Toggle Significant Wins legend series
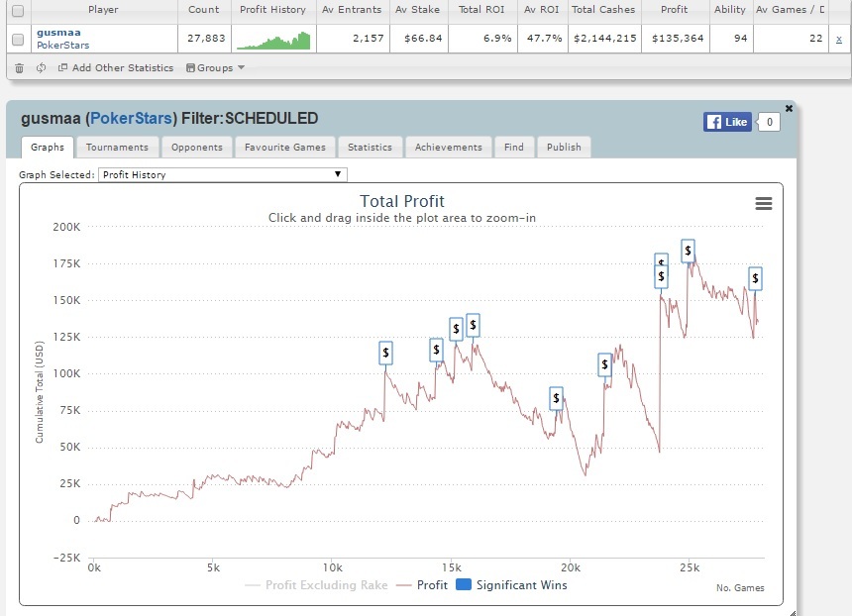The image size is (852, 616). click(x=511, y=585)
